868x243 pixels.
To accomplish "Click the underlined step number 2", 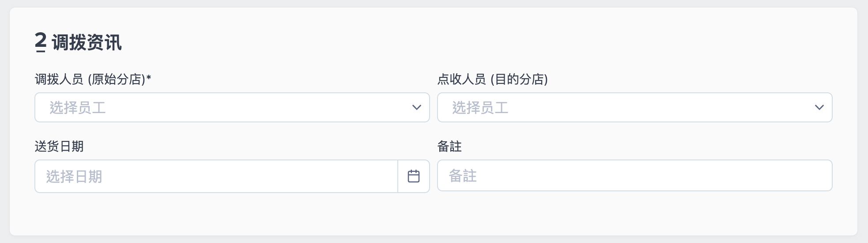I will [x=41, y=43].
